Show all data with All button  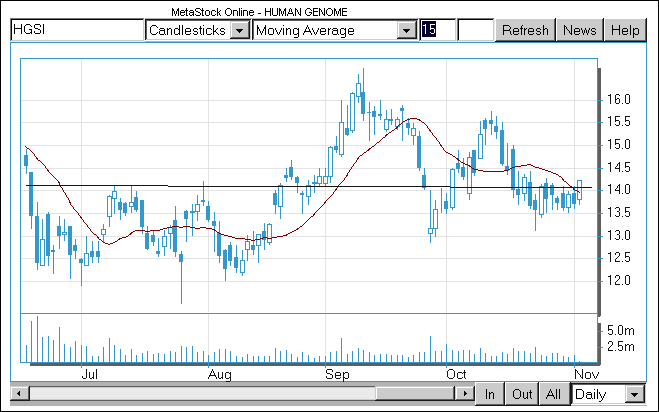[x=554, y=394]
